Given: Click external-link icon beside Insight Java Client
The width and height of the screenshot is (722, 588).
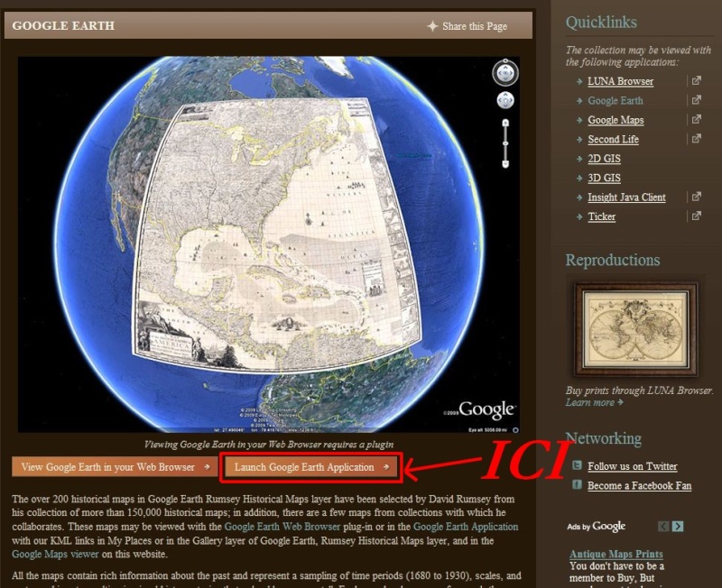Looking at the screenshot, I should 696,197.
